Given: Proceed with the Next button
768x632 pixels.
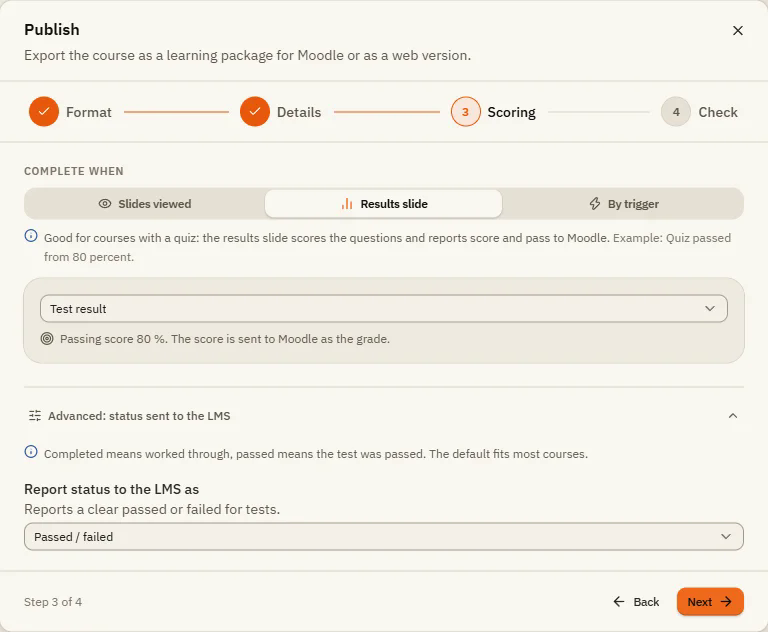Looking at the screenshot, I should pyautogui.click(x=710, y=602).
